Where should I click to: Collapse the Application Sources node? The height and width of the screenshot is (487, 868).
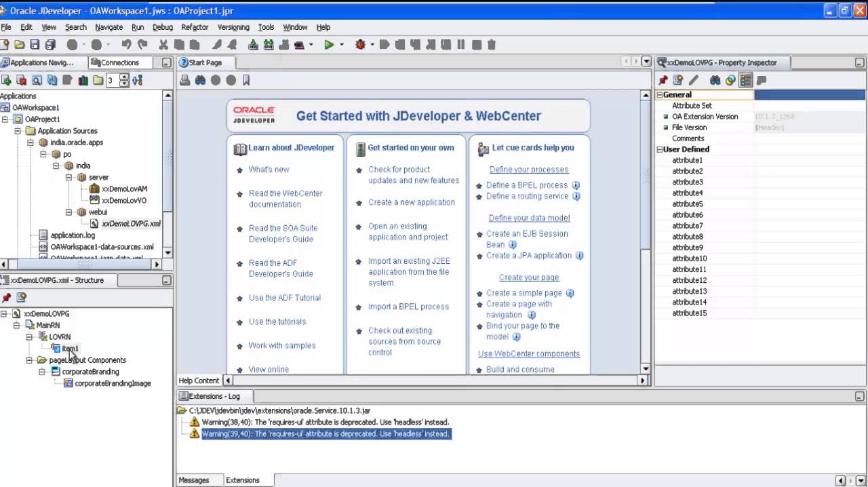pos(18,131)
